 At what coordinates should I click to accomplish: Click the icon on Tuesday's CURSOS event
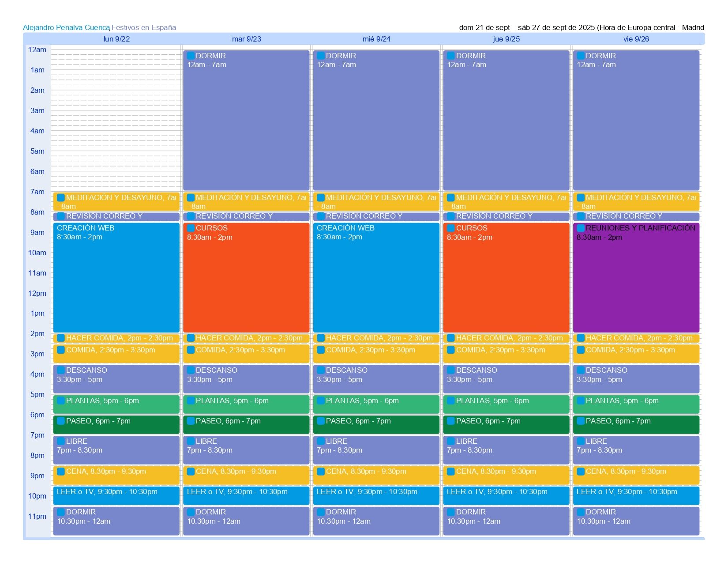click(191, 228)
